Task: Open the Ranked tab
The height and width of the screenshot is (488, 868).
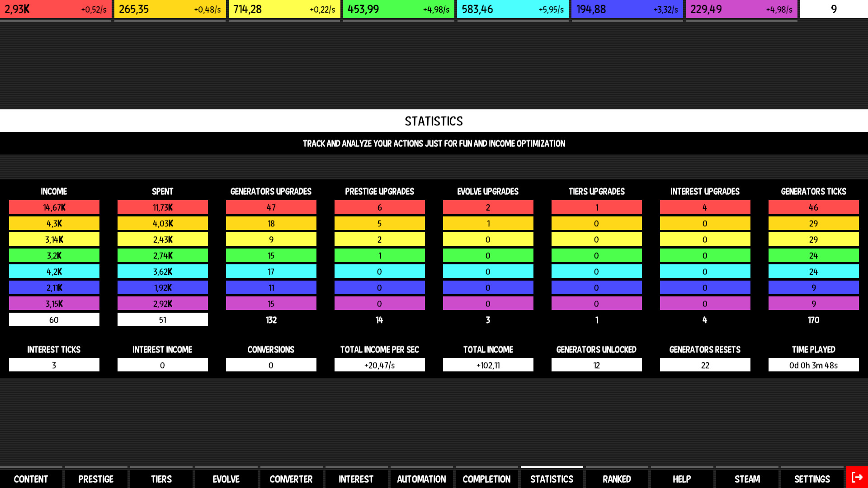Action: [617, 479]
